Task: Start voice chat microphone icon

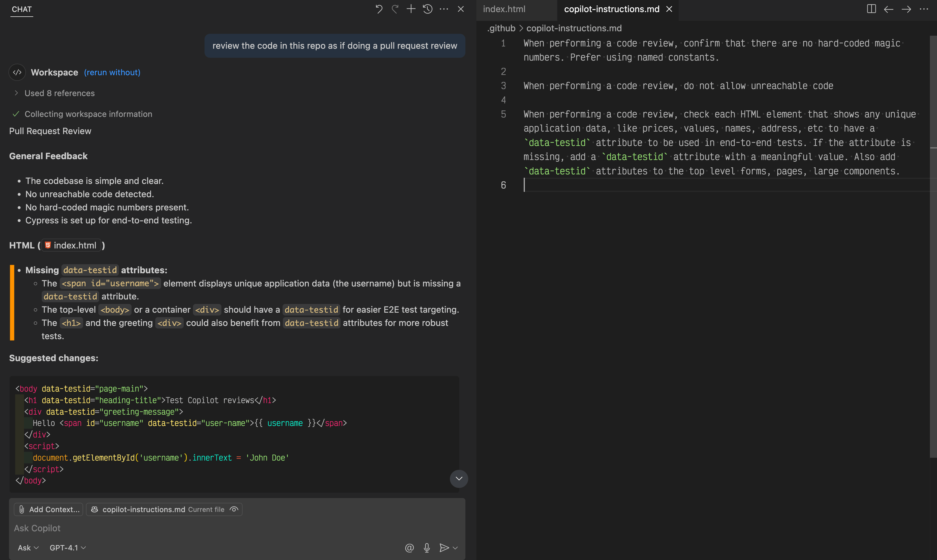Action: point(427,548)
